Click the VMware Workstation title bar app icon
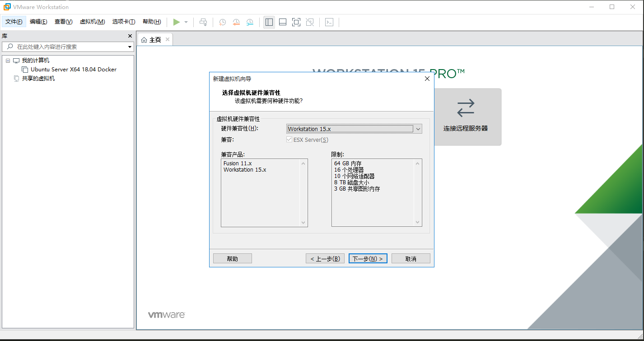Viewport: 644px width, 341px height. click(7, 7)
